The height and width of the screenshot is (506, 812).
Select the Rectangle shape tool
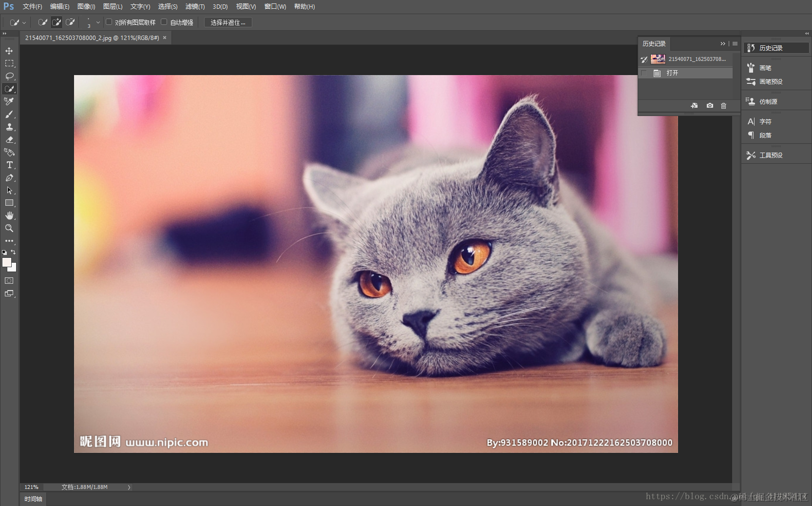[9, 203]
